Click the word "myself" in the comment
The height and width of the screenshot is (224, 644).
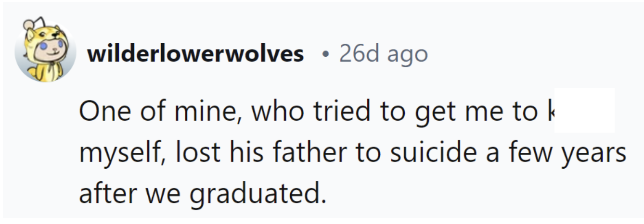point(113,153)
